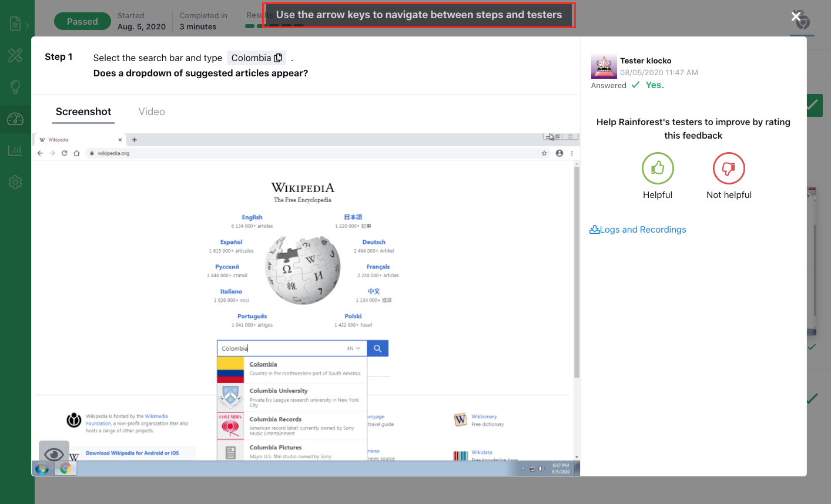The image size is (831, 504).
Task: Open the Tests document icon in sidebar
Action: click(x=15, y=23)
